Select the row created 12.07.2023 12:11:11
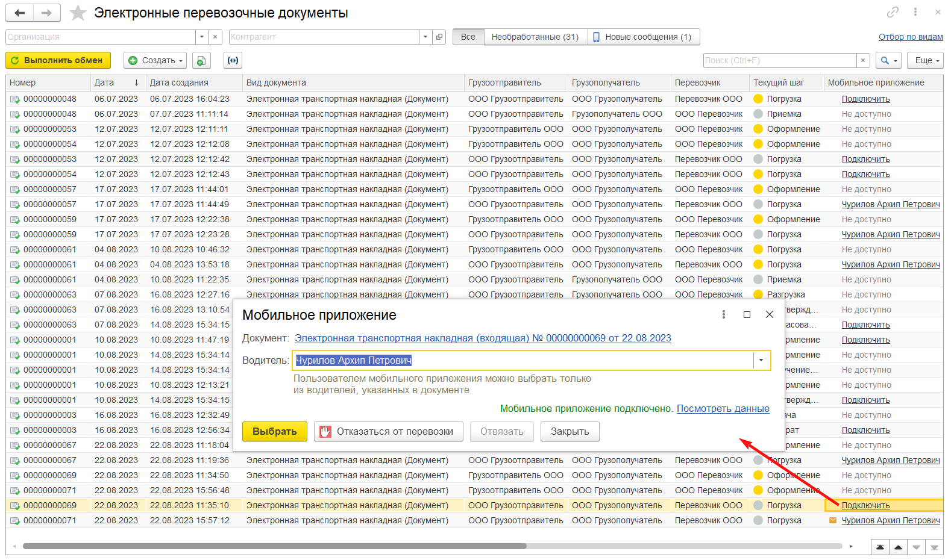This screenshot has height=560, width=951. click(474, 129)
